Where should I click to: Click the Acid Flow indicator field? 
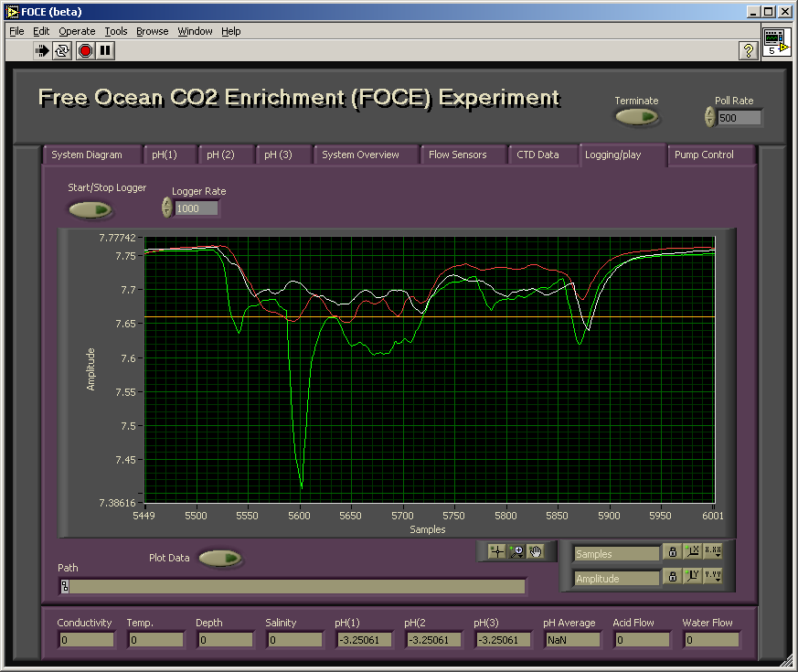[x=643, y=640]
